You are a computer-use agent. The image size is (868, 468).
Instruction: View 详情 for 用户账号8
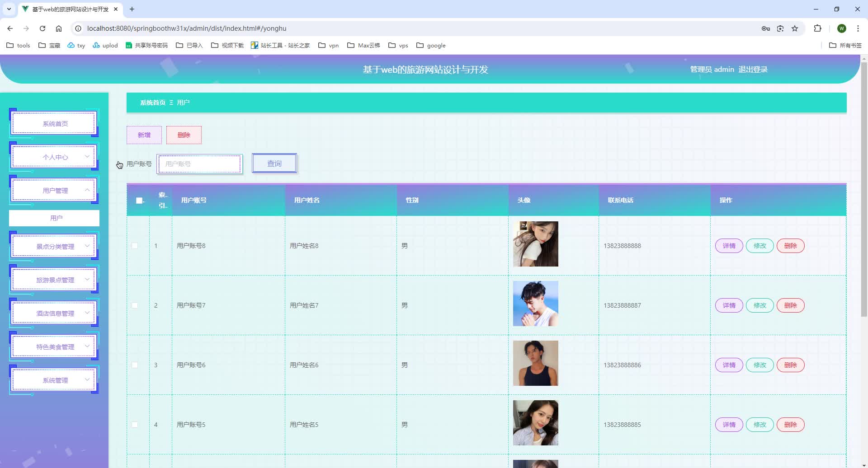729,246
